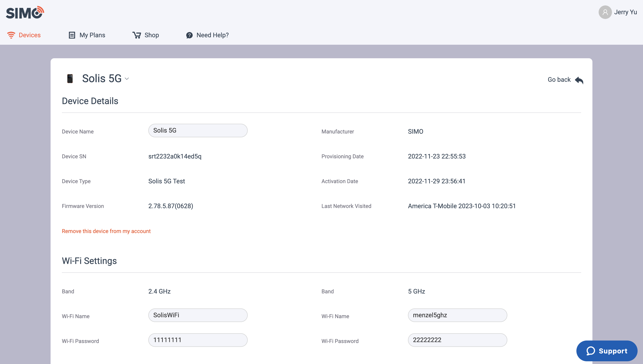Select the SIMO manufacturer value
643x364 pixels.
tap(416, 131)
